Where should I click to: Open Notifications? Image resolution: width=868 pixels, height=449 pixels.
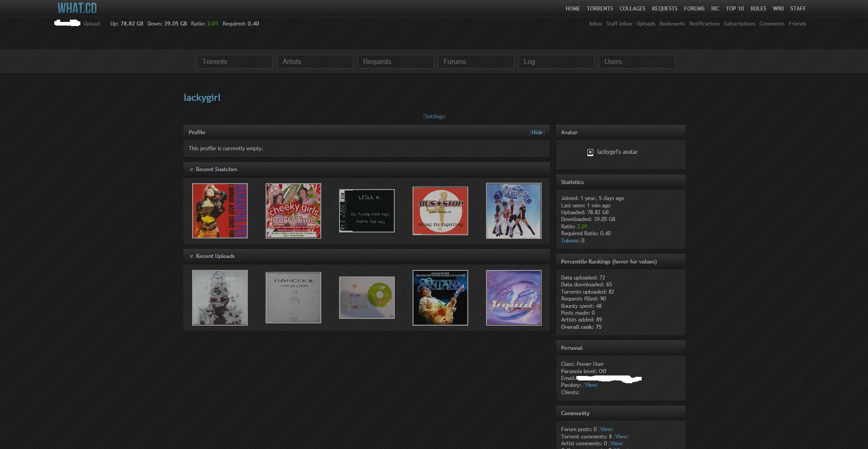[x=704, y=24]
